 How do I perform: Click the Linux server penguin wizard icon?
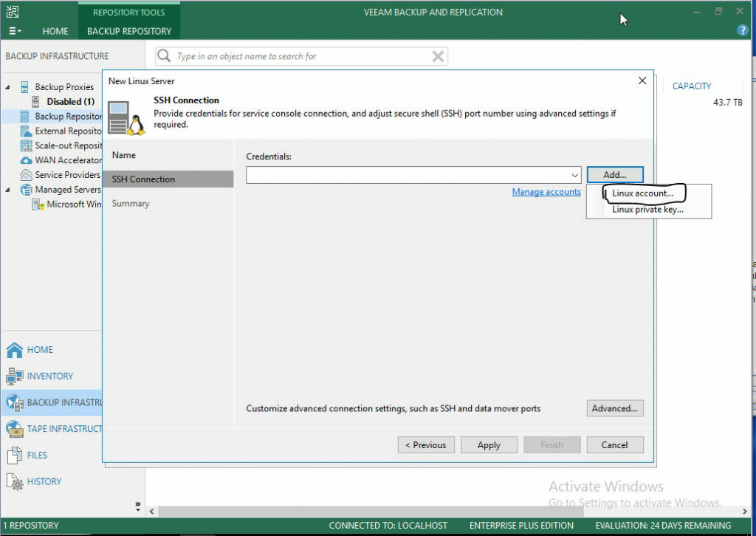point(126,117)
